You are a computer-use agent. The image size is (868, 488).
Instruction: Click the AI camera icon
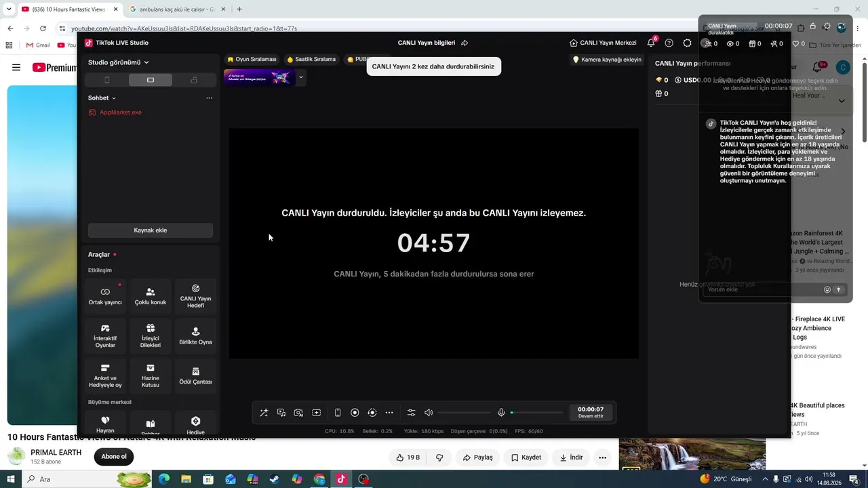coord(298,413)
